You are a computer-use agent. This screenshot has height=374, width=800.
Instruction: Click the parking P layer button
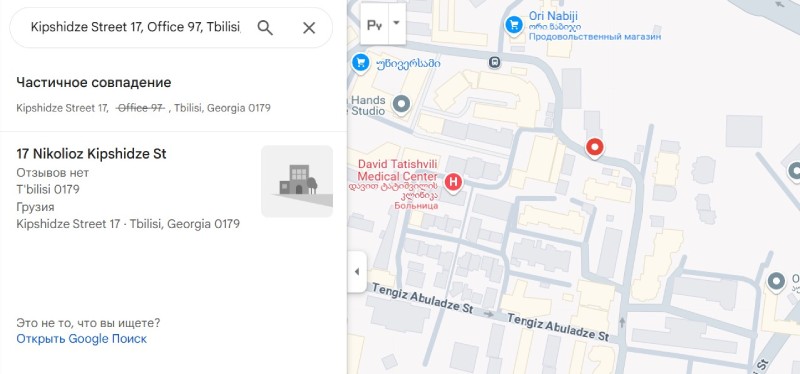[374, 24]
